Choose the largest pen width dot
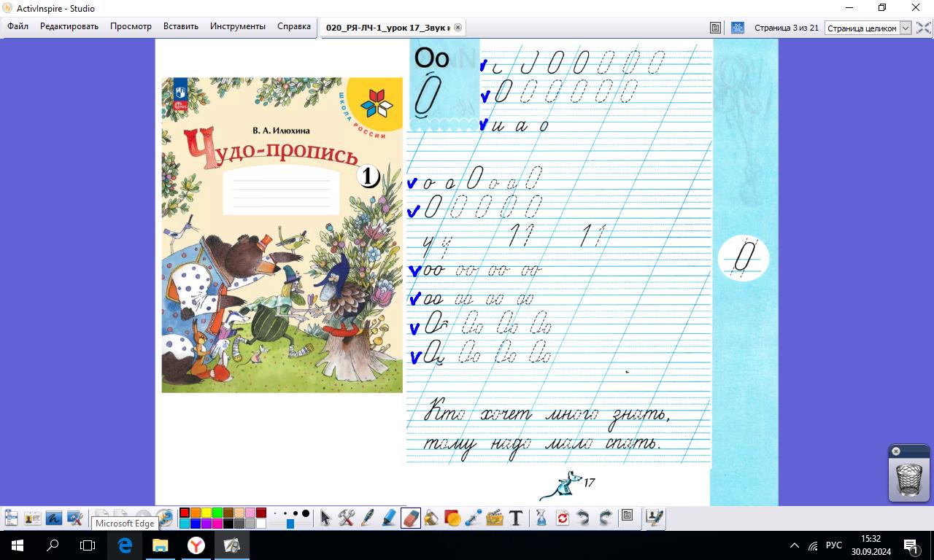 click(x=306, y=513)
